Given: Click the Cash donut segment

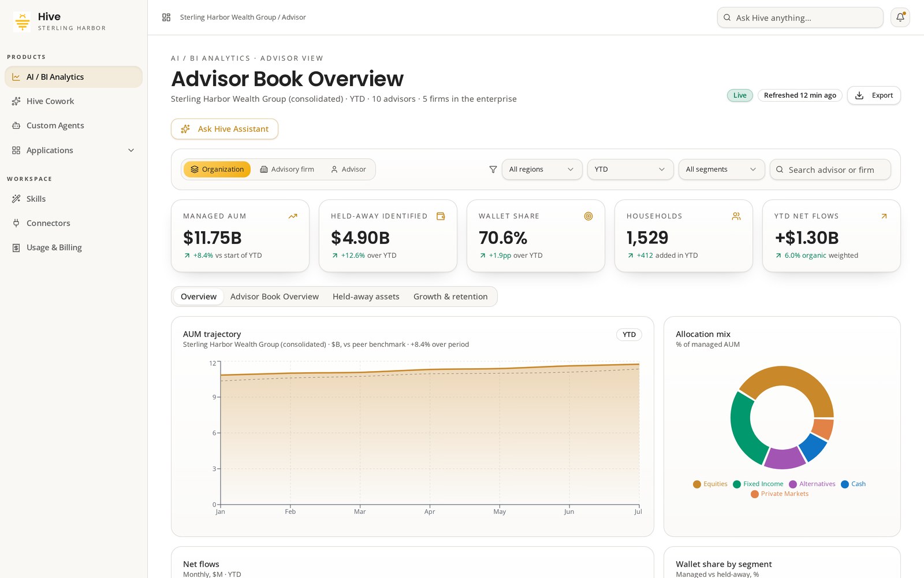Looking at the screenshot, I should [x=813, y=447].
